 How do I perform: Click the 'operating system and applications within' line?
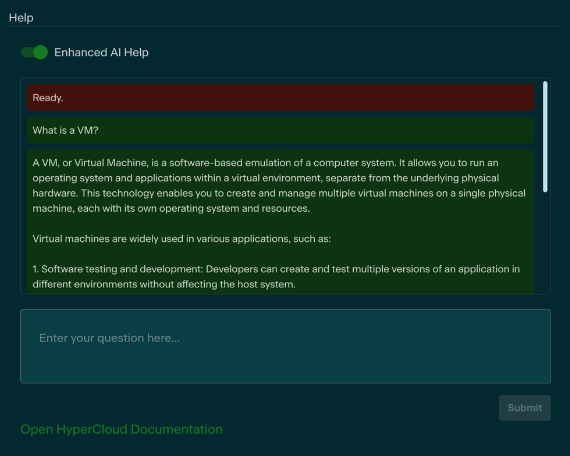266,178
